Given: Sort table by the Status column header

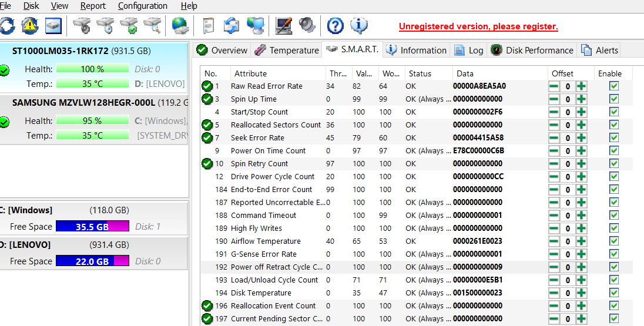Looking at the screenshot, I should click(428, 73).
